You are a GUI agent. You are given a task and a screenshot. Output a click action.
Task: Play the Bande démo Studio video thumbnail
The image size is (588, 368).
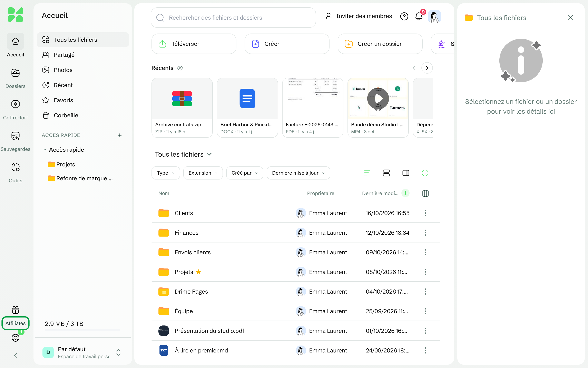pos(378,99)
